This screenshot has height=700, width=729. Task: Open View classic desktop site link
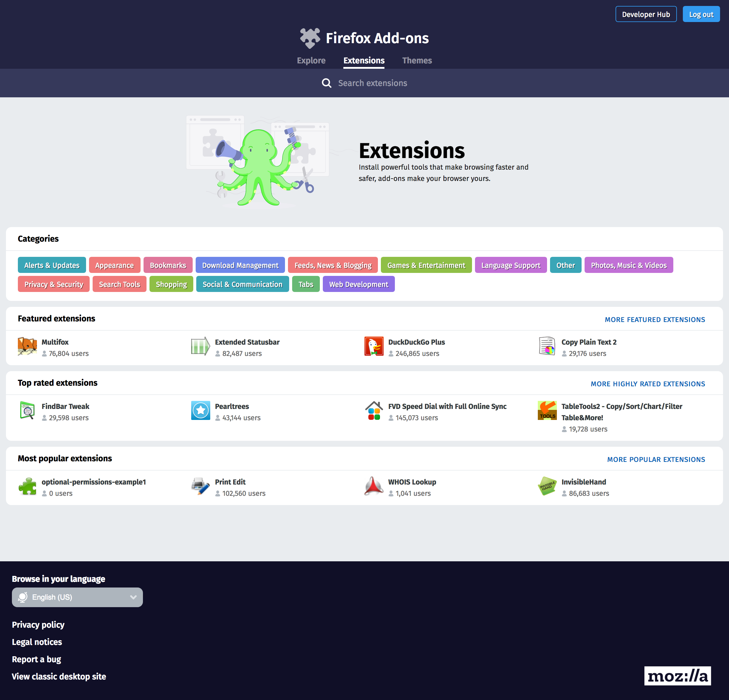[59, 676]
